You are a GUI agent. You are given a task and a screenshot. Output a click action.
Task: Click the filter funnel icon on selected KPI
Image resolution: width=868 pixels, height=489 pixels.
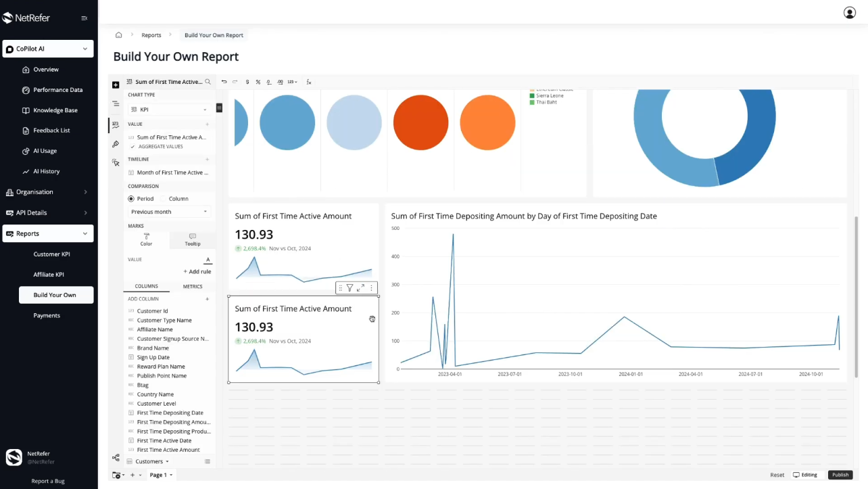(x=349, y=288)
